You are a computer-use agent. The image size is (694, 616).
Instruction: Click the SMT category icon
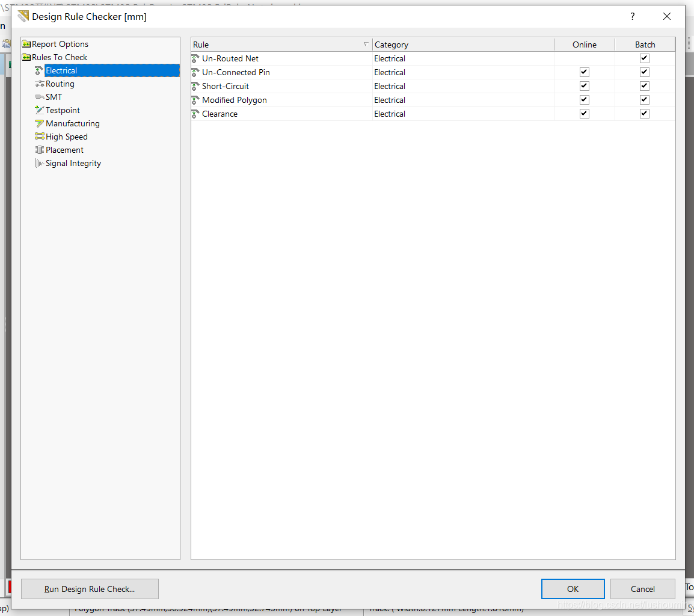click(x=40, y=97)
